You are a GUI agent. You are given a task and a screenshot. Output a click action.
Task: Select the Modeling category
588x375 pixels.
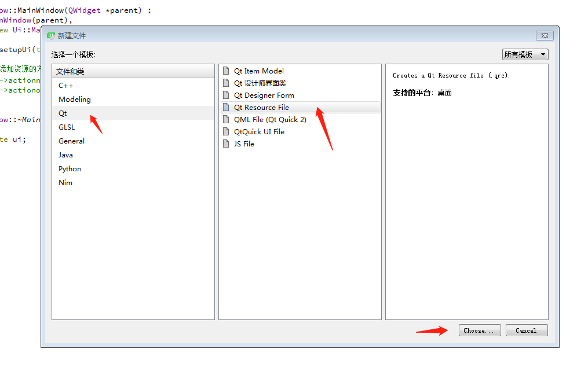133,100
